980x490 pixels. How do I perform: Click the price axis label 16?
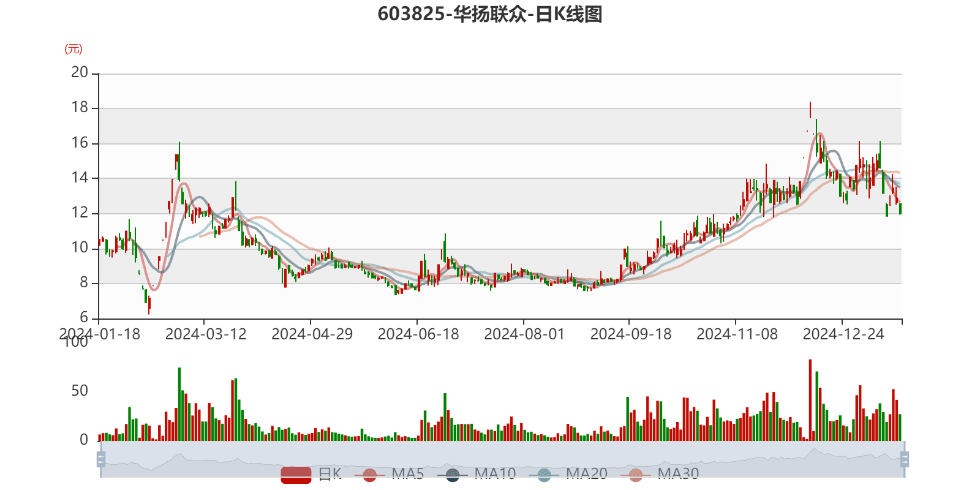tap(80, 143)
